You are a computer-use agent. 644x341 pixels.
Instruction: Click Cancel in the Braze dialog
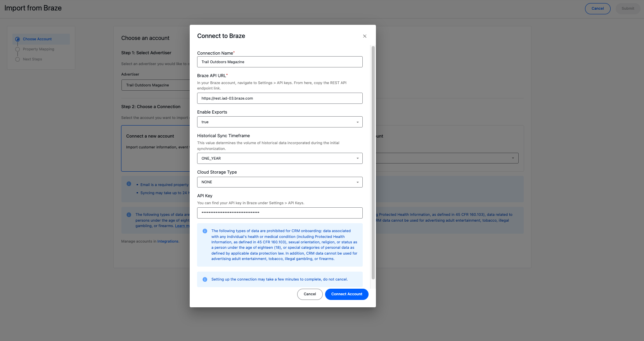coord(310,294)
